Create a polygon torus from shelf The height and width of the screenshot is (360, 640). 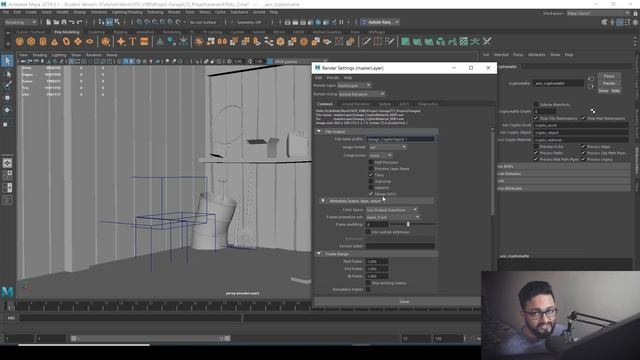66,42
